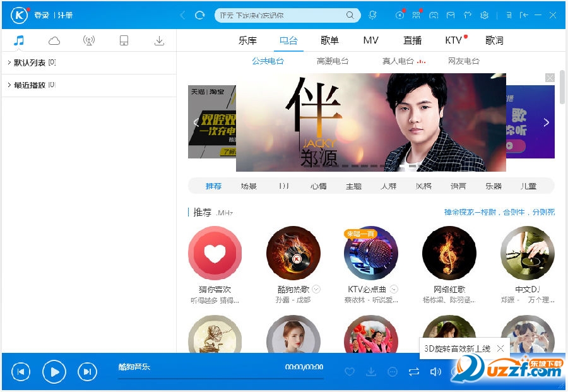
Task: Open the skin shirt icon
Action: tap(467, 15)
